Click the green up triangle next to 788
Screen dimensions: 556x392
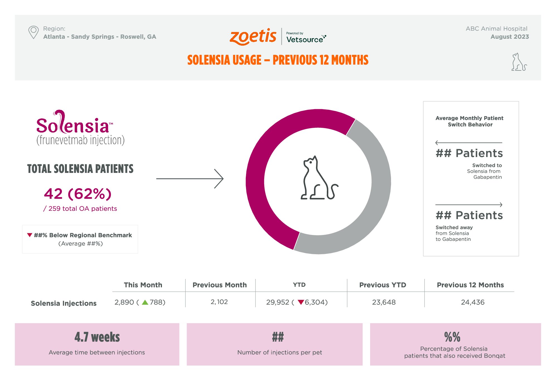point(145,302)
